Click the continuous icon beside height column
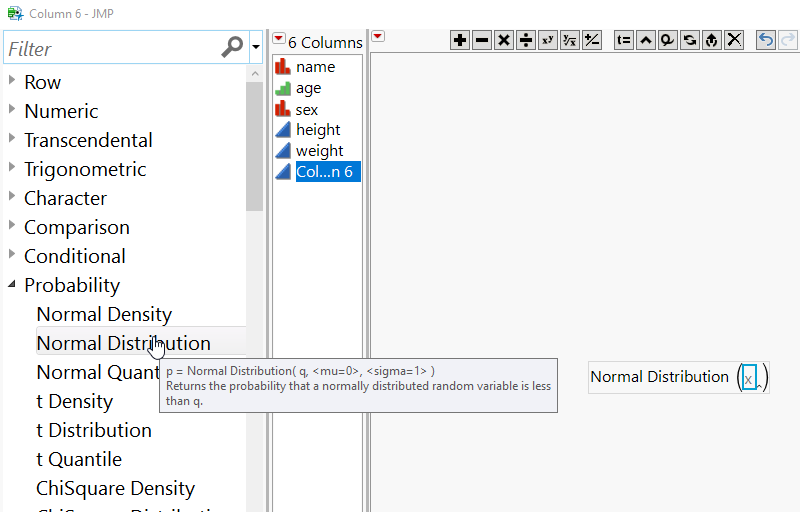800x512 pixels. coord(283,130)
